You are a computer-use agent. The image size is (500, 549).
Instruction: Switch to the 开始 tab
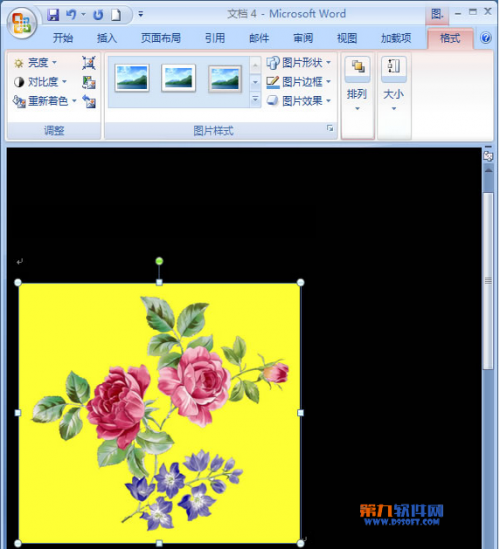[63, 38]
